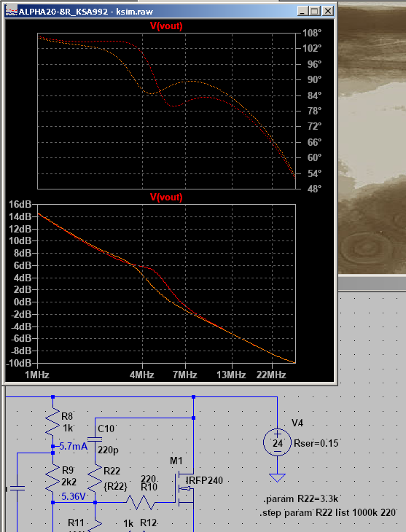Image resolution: width=406 pixels, height=532 pixels.
Task: Click the 0dB magnitude axis label
Action: coord(23,302)
